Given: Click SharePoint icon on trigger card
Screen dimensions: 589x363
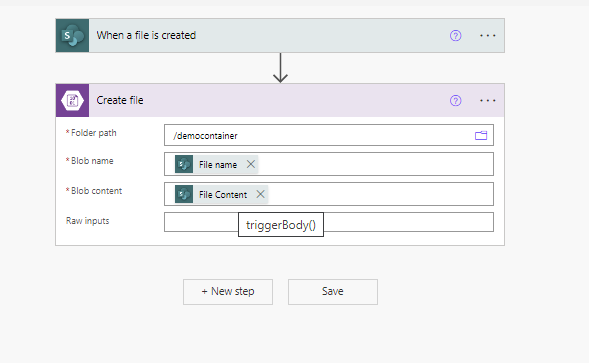Looking at the screenshot, I should (72, 35).
